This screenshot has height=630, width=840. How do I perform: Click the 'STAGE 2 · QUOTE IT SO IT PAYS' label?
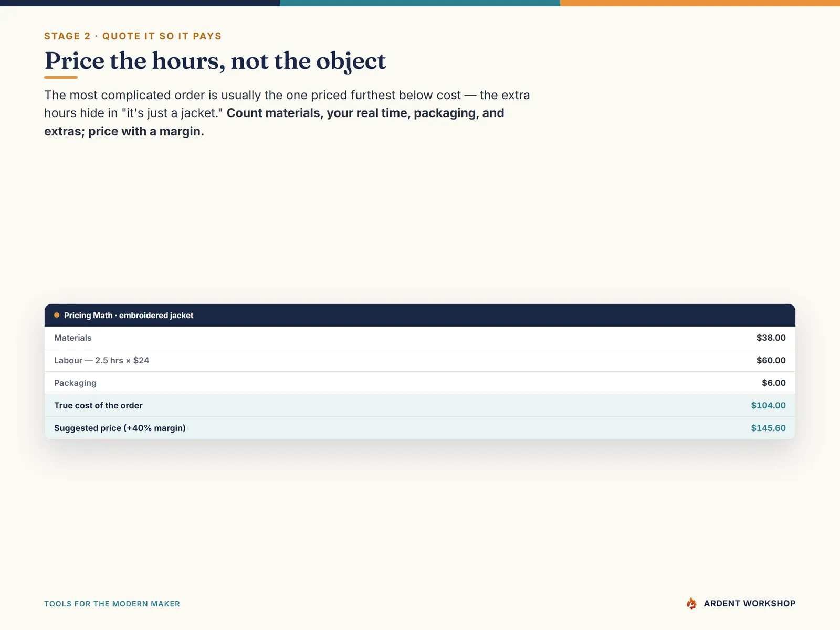pyautogui.click(x=133, y=36)
